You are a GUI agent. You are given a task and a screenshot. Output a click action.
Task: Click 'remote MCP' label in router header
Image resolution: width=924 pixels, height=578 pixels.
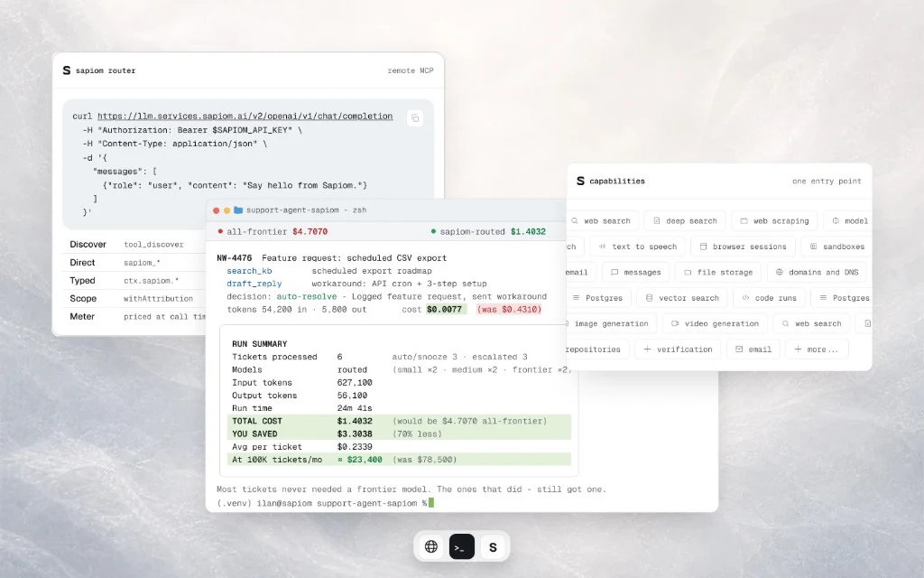411,70
